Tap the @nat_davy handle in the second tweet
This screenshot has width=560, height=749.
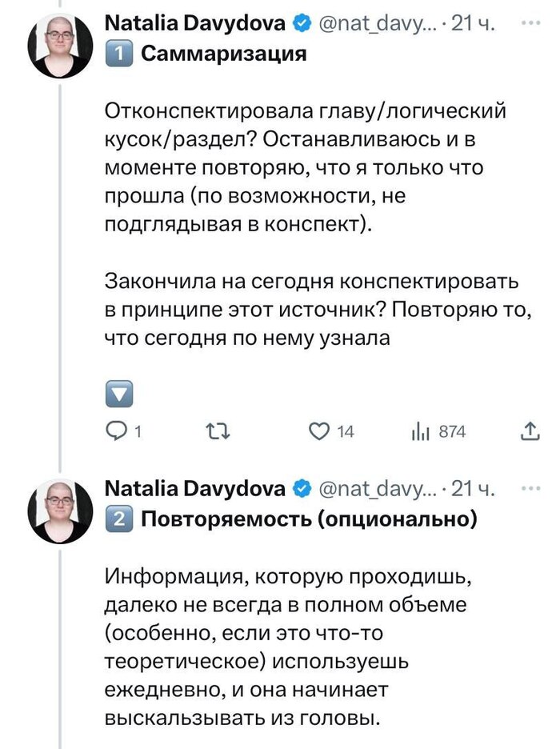376,490
